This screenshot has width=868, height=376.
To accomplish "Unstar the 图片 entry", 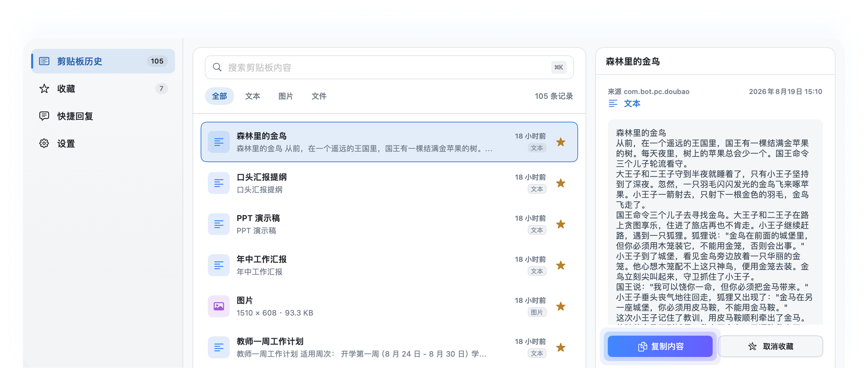I will pos(561,306).
